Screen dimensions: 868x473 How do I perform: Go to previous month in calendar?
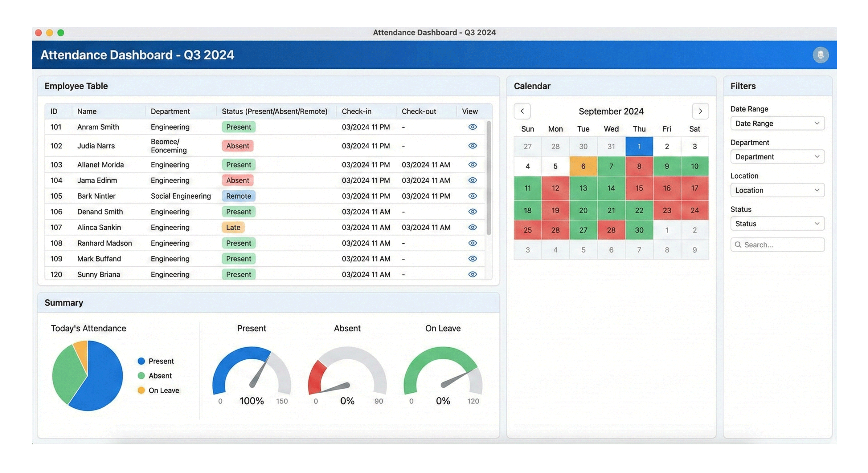coord(522,111)
